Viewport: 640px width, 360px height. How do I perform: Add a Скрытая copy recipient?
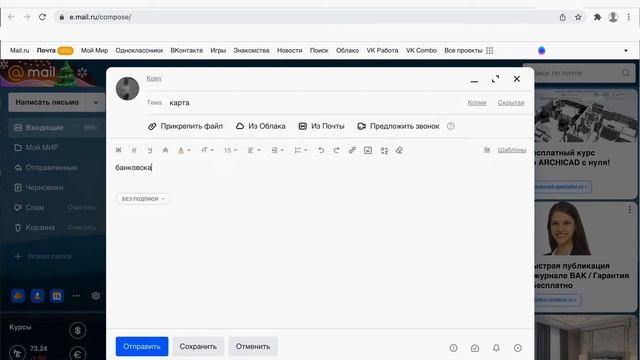(511, 103)
